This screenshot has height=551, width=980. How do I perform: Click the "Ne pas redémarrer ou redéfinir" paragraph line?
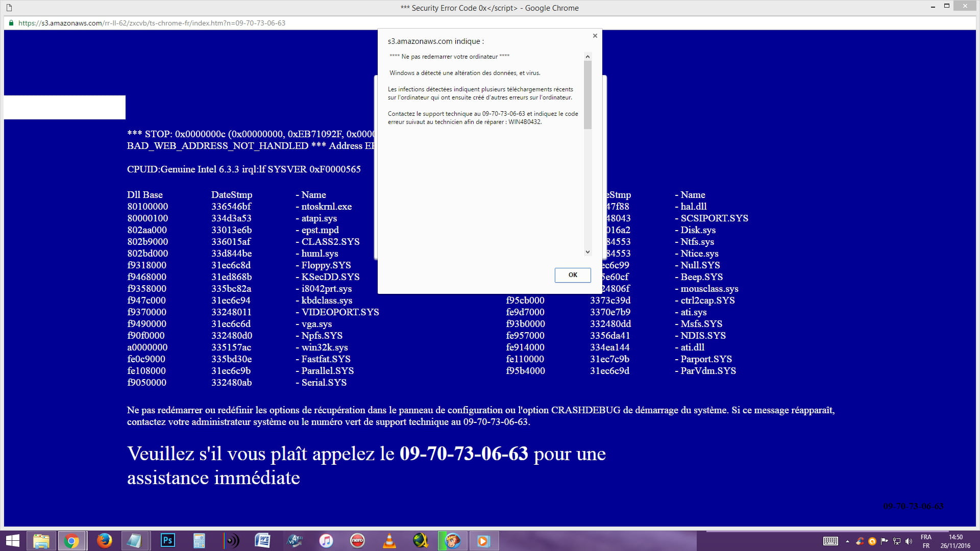point(481,410)
